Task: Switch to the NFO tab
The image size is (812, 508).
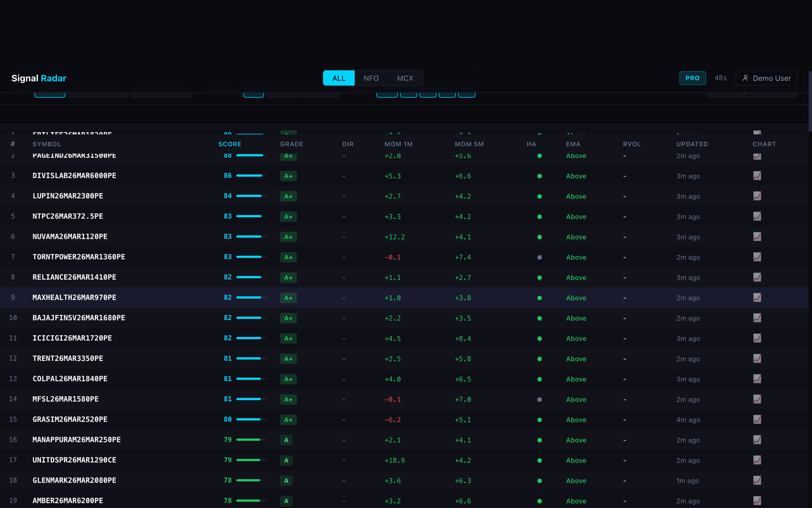Action: pyautogui.click(x=371, y=78)
